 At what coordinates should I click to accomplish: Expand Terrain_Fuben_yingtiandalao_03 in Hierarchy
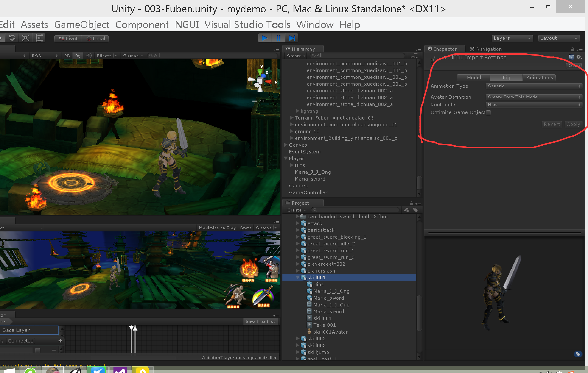pos(291,118)
